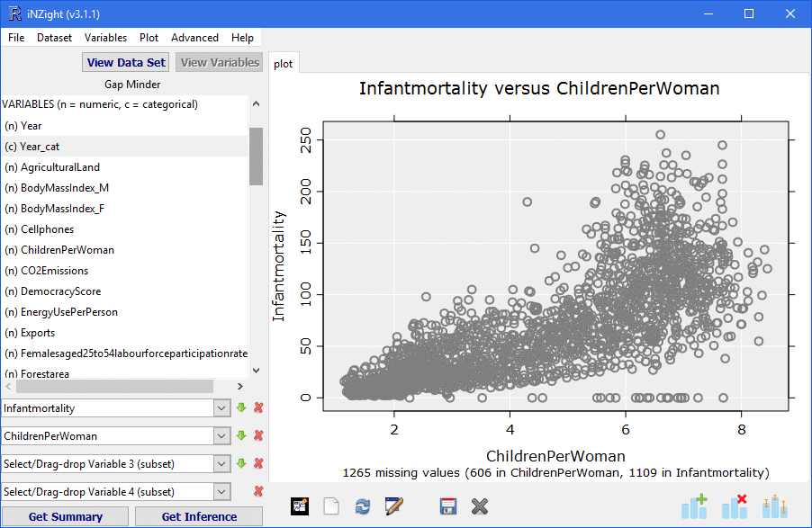Click the variable list vertical scrollbar thumb
This screenshot has height=528, width=812.
[x=256, y=156]
